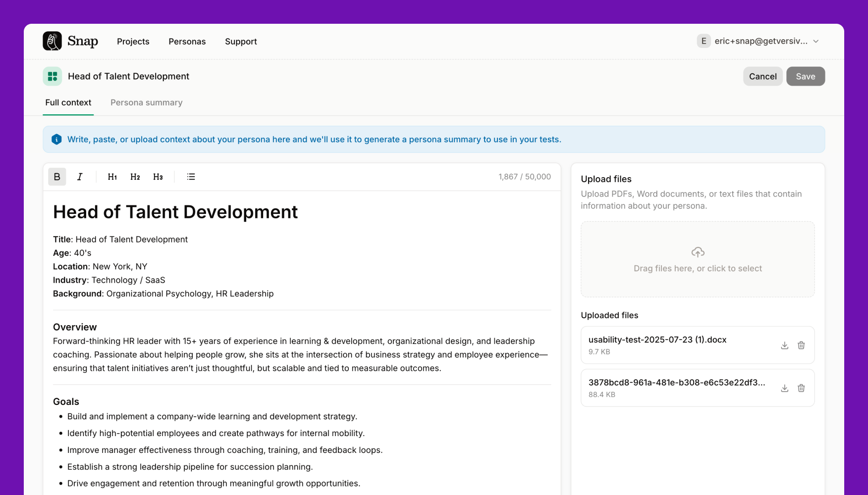Toggle italic text formatting
The image size is (868, 495).
click(x=80, y=177)
